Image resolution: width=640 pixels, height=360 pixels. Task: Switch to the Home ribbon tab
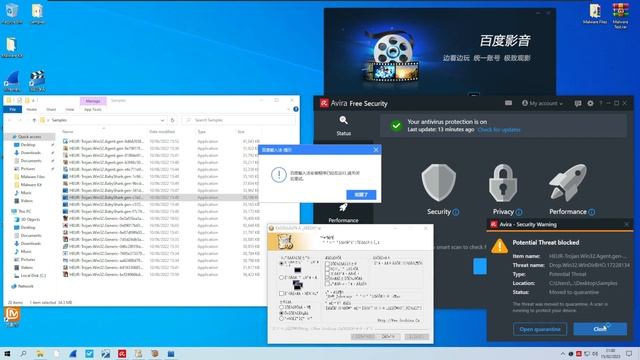click(x=31, y=109)
